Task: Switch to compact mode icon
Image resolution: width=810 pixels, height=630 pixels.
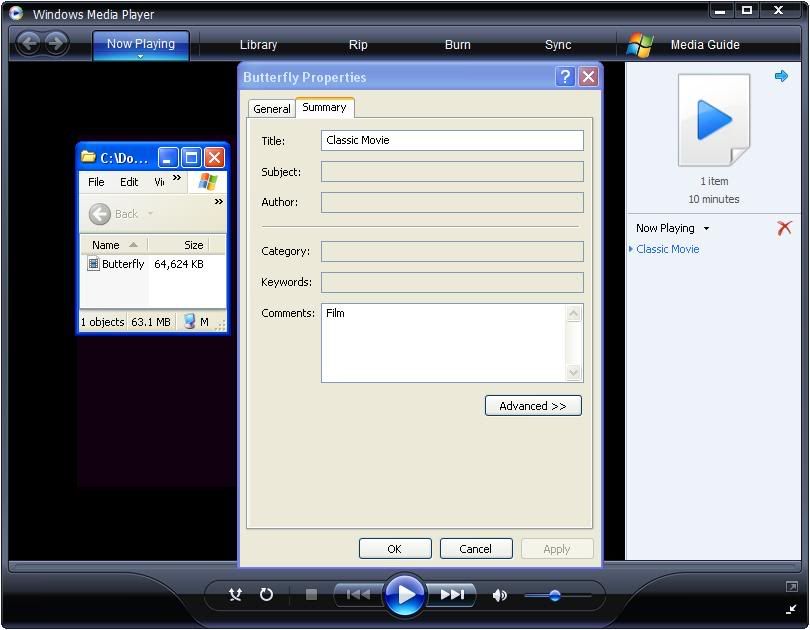Action: (x=791, y=609)
